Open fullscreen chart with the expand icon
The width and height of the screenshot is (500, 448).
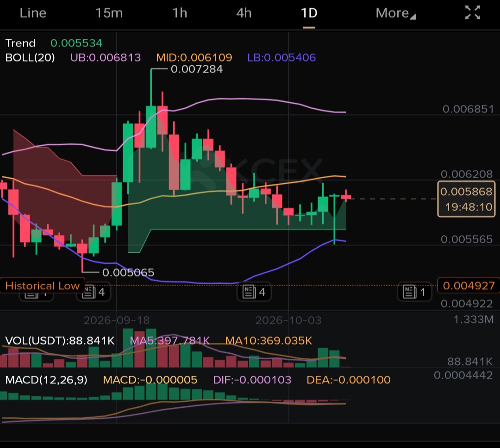click(473, 13)
